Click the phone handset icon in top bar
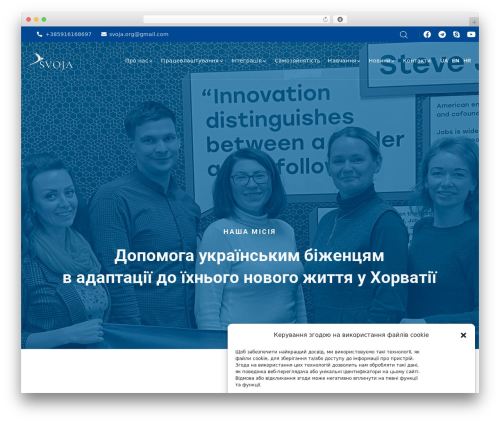Viewport: 500px width, 423px height. 39,34
